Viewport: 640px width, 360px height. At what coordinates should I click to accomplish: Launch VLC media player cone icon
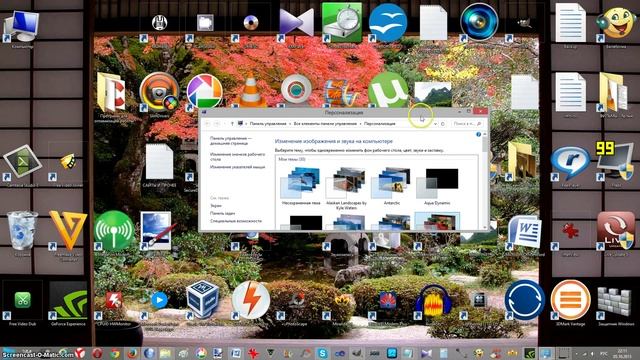point(251,91)
